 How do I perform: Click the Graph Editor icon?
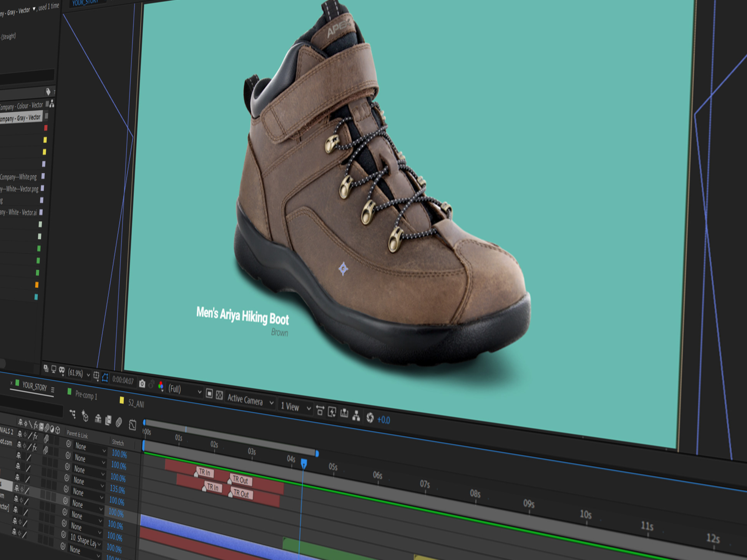133,425
